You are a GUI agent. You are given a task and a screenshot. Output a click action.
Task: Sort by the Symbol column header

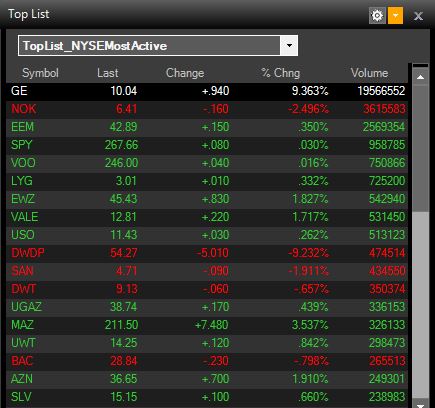40,73
